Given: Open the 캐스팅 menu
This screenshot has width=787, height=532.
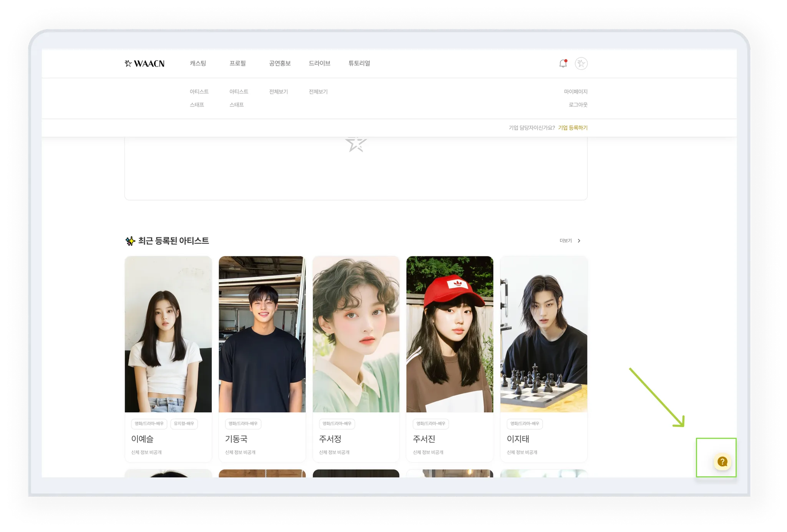Looking at the screenshot, I should 198,63.
